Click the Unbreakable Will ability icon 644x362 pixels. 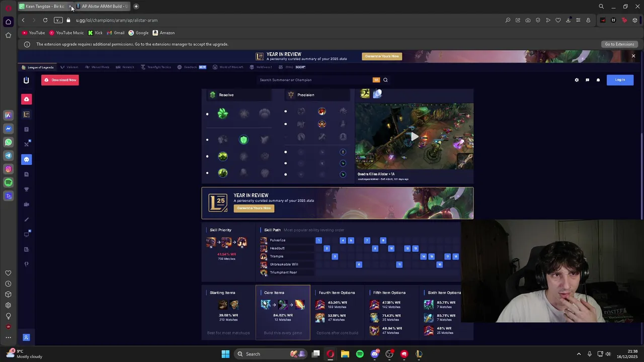[x=264, y=264]
